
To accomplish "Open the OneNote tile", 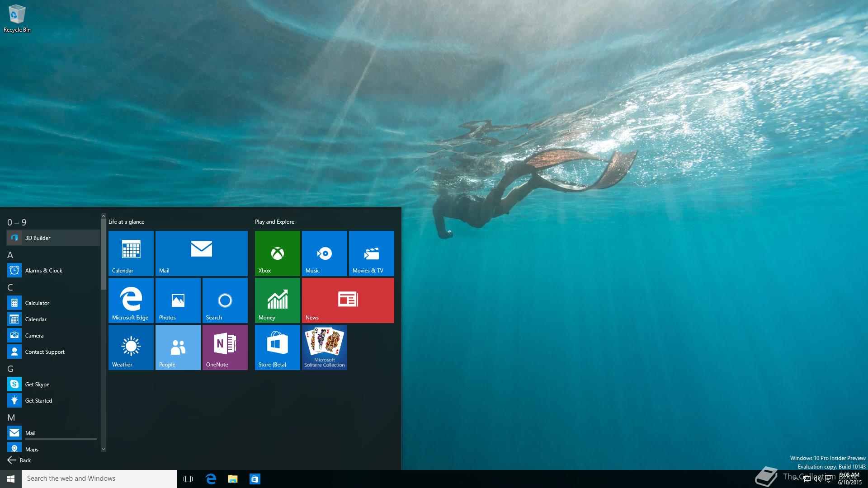I will click(x=225, y=347).
